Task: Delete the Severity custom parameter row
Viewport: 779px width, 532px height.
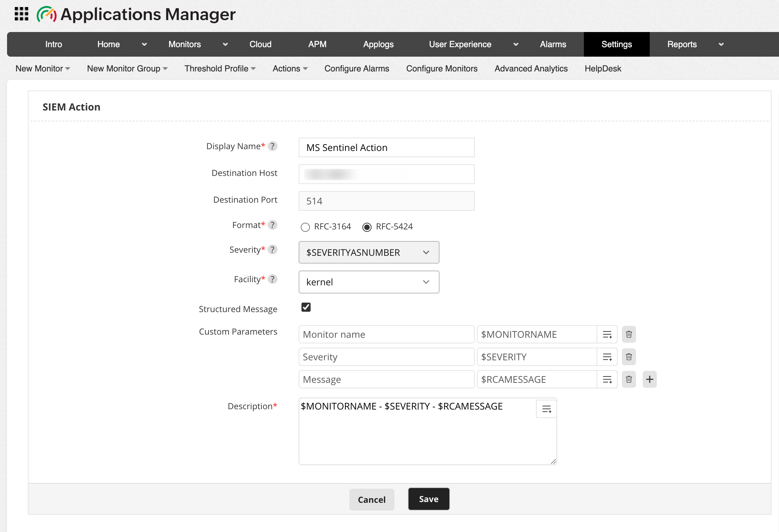Action: tap(629, 357)
